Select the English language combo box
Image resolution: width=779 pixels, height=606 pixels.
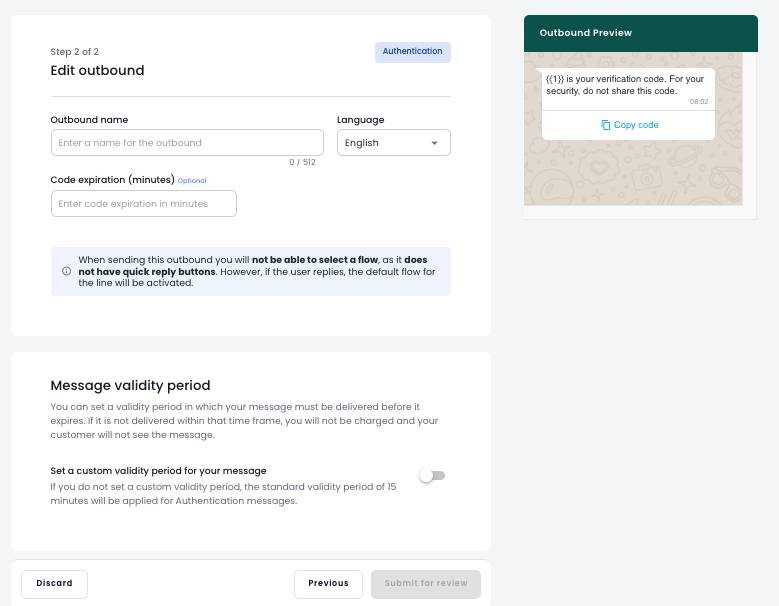coord(384,143)
